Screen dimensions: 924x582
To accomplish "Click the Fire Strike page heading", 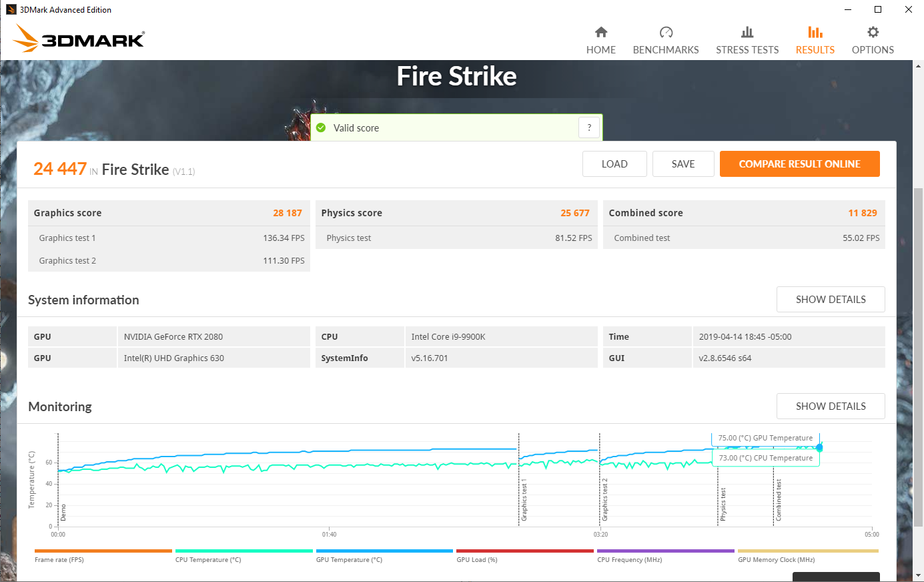I will point(457,76).
